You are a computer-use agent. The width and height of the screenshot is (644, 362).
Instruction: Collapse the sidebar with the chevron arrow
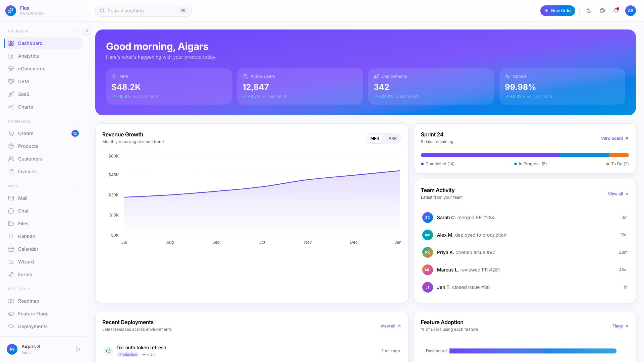(x=87, y=31)
